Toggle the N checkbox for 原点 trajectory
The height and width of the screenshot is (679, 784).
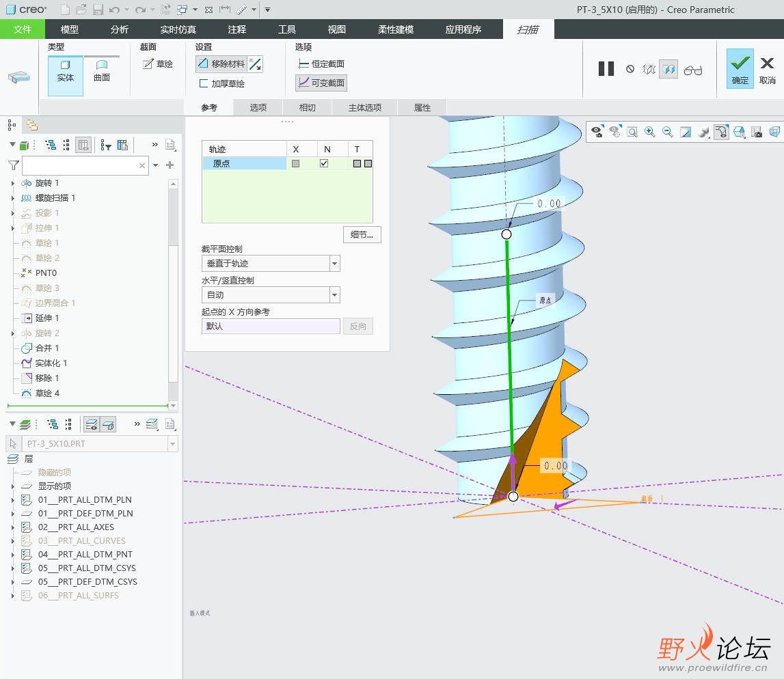324,163
